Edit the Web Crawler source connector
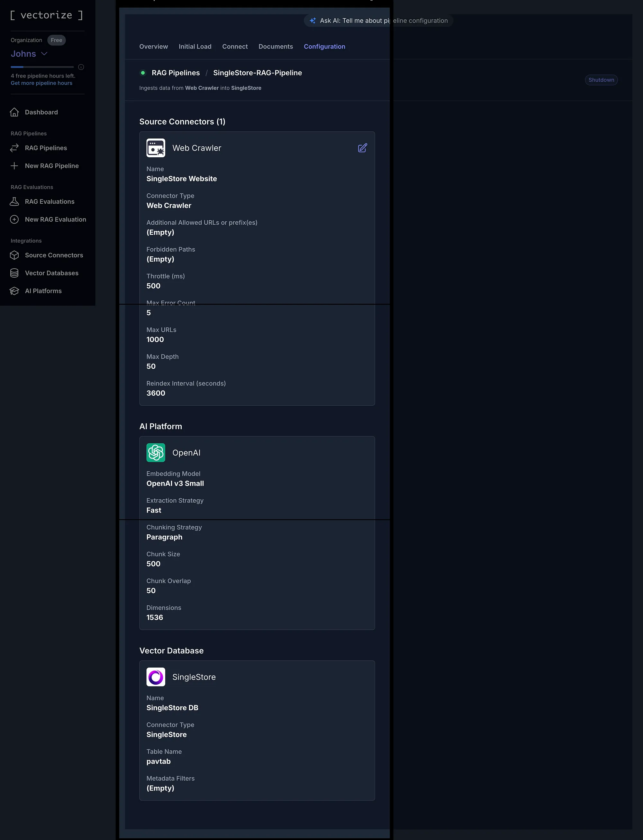The width and height of the screenshot is (643, 840). (362, 148)
